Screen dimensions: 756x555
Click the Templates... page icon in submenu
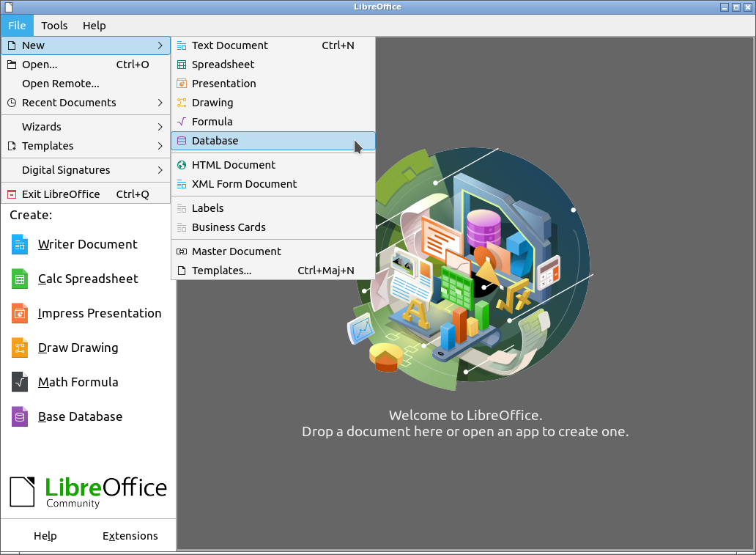coord(182,271)
